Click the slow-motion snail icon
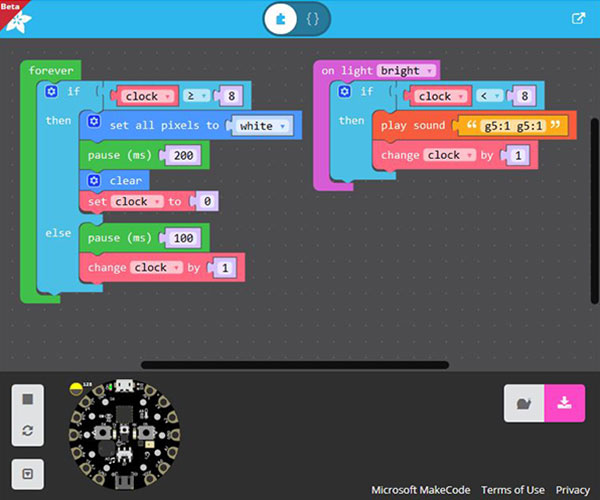The image size is (600, 500). coord(523,403)
